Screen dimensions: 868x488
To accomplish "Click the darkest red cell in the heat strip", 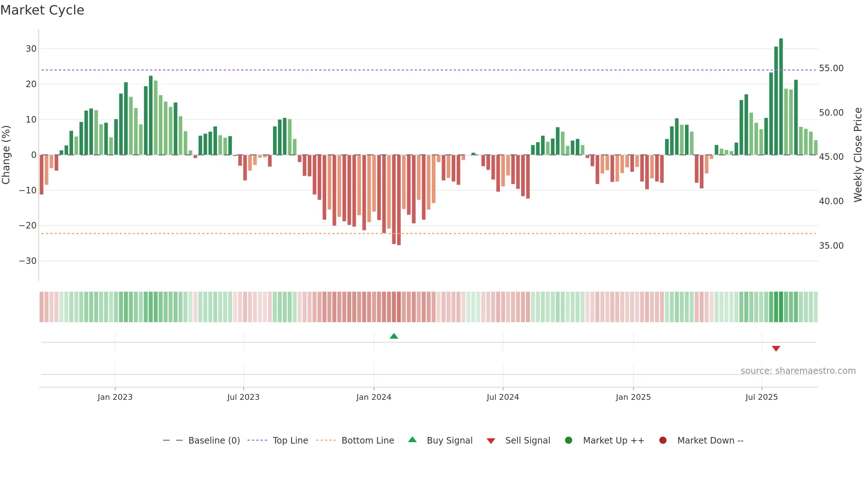I will [399, 307].
